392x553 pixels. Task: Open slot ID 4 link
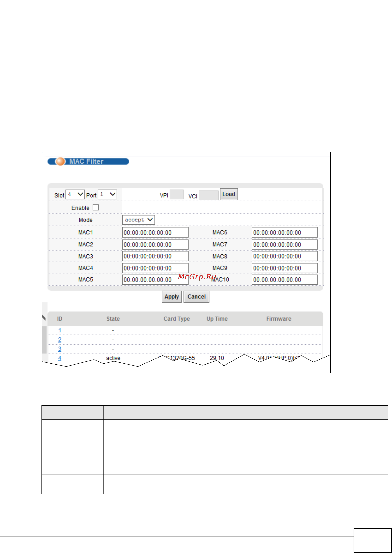click(x=60, y=358)
